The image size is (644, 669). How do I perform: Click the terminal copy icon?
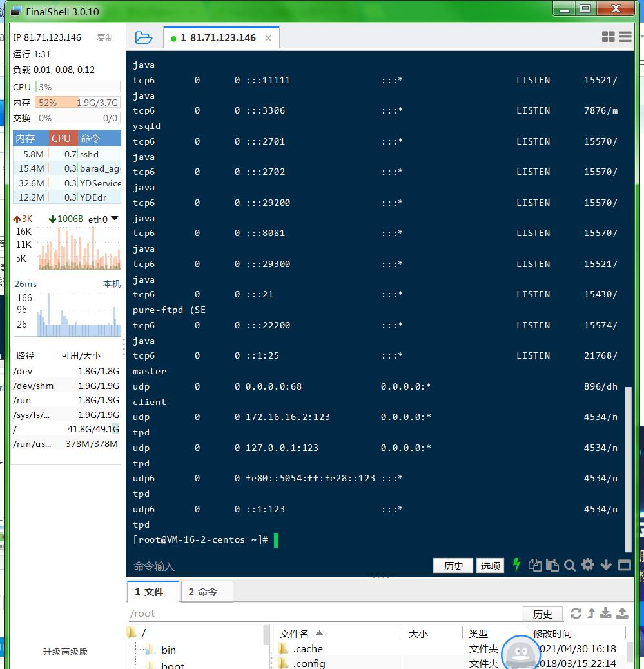(x=534, y=565)
